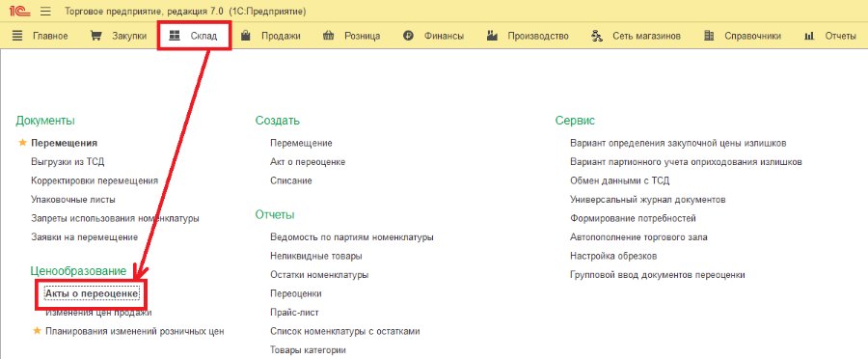Open Запреты использования номенклатуры

115,218
